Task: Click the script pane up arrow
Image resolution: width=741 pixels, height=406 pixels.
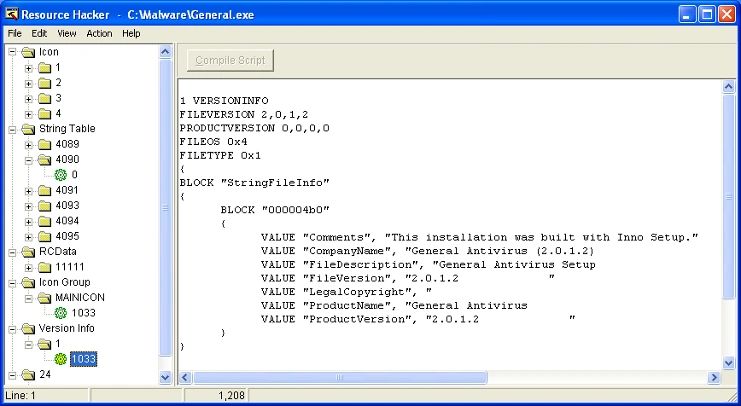Action: tap(728, 86)
